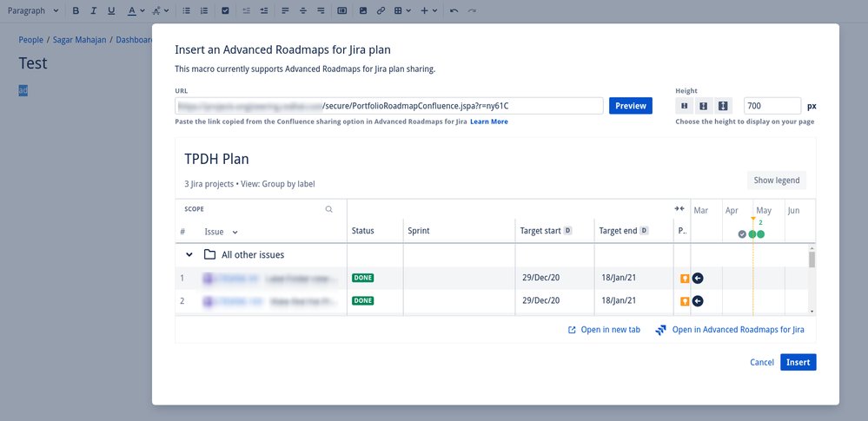
Task: Click the Target end column header
Action: pos(623,231)
